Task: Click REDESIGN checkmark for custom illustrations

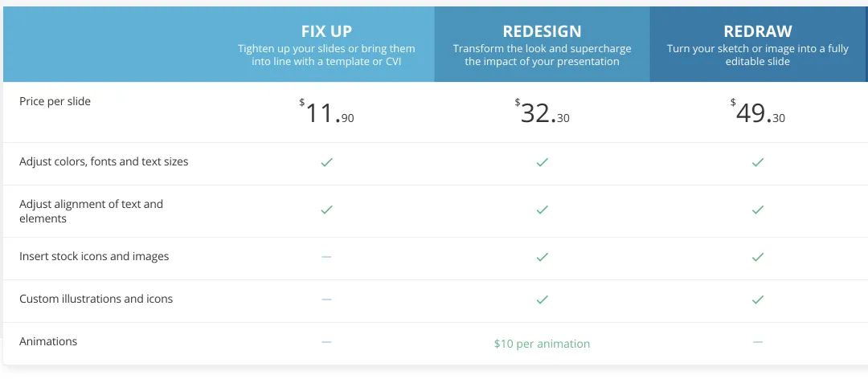Action: 542,300
